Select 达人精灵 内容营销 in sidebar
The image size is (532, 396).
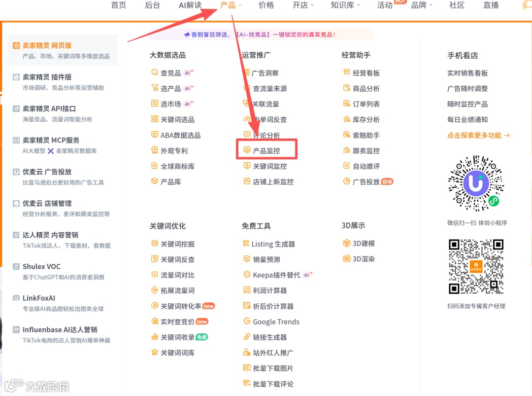click(x=63, y=240)
